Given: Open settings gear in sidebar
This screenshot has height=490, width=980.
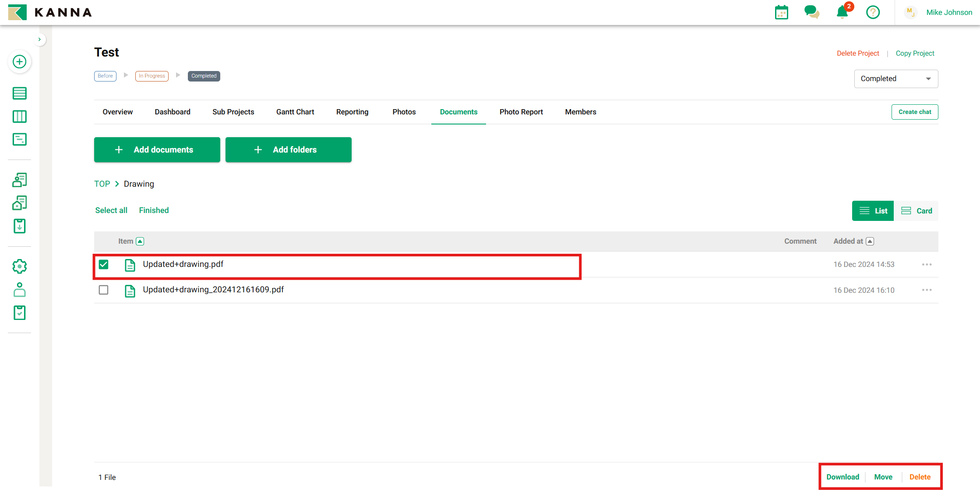Looking at the screenshot, I should pos(19,266).
